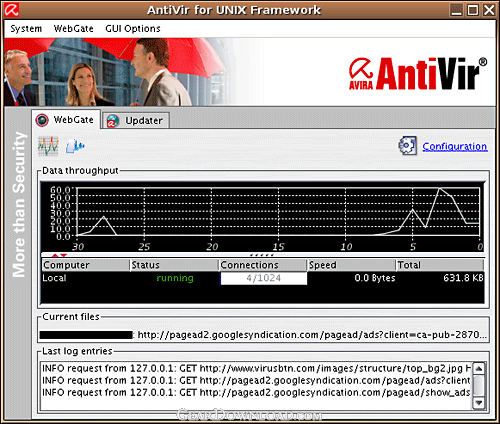Image resolution: width=500 pixels, height=424 pixels.
Task: Open the GUI Options menu
Action: click(x=133, y=29)
